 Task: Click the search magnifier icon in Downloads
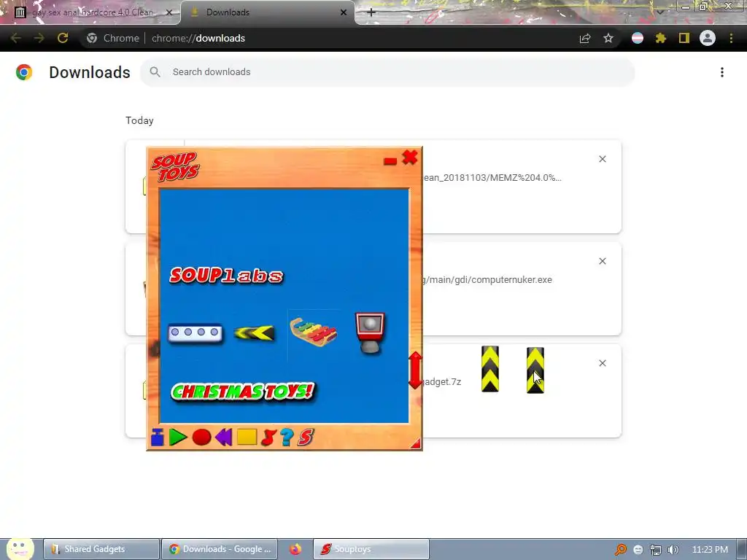(x=155, y=72)
